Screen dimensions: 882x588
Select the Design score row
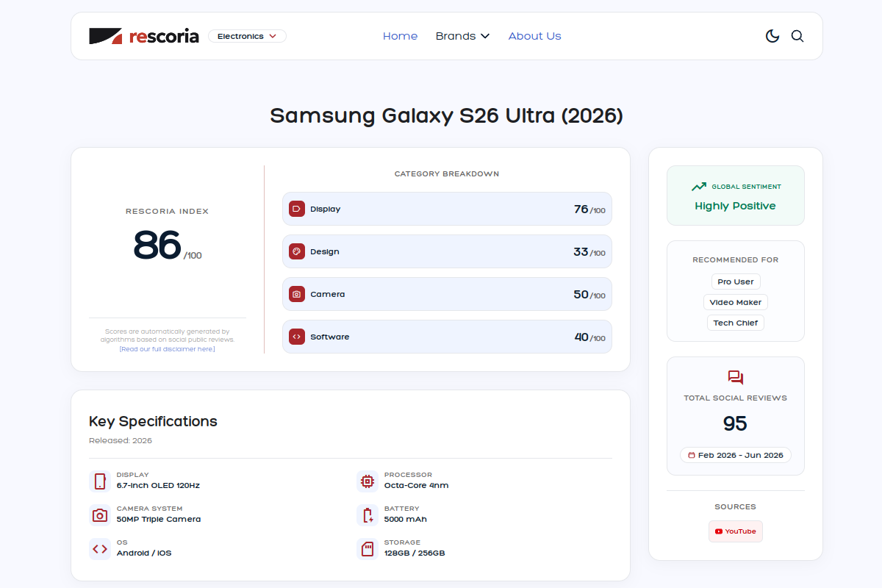(x=447, y=251)
